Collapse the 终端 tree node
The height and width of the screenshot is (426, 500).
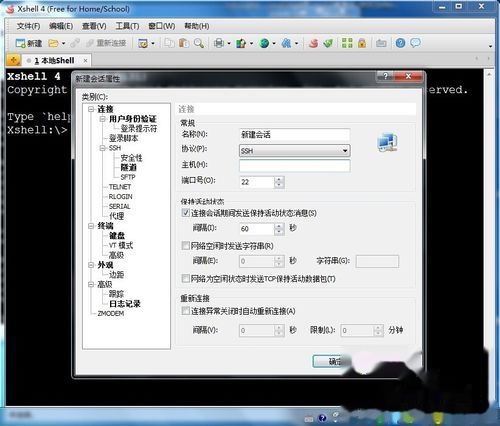[x=91, y=226]
